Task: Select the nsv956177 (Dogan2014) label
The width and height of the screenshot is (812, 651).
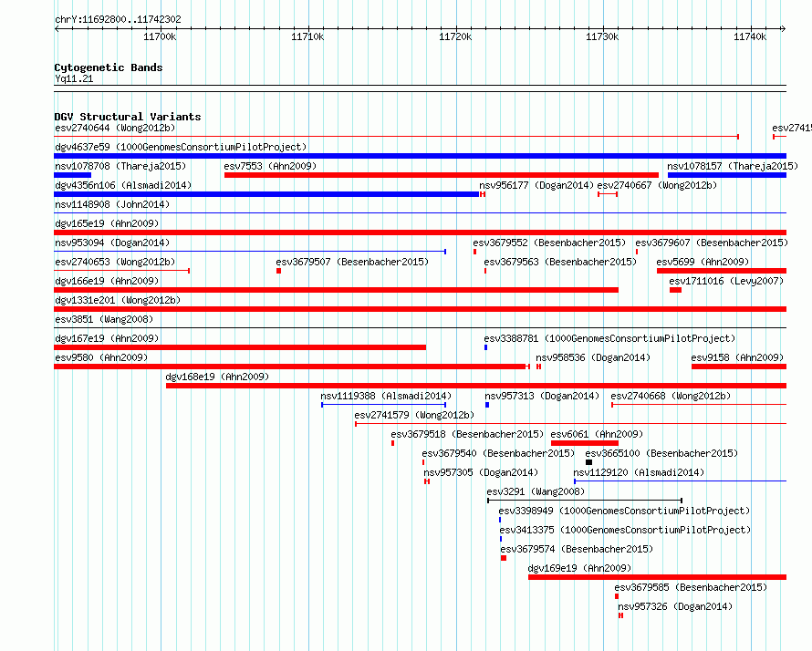Action: [x=536, y=185]
